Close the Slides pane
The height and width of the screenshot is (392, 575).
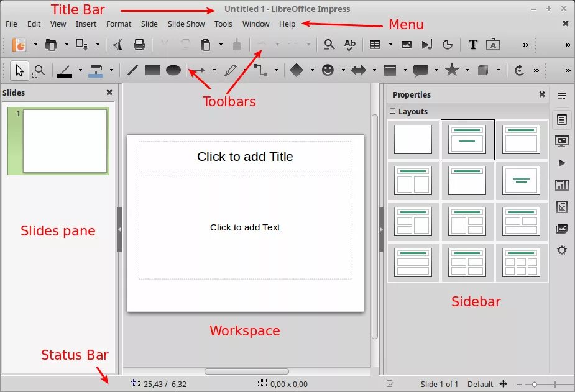click(x=109, y=93)
